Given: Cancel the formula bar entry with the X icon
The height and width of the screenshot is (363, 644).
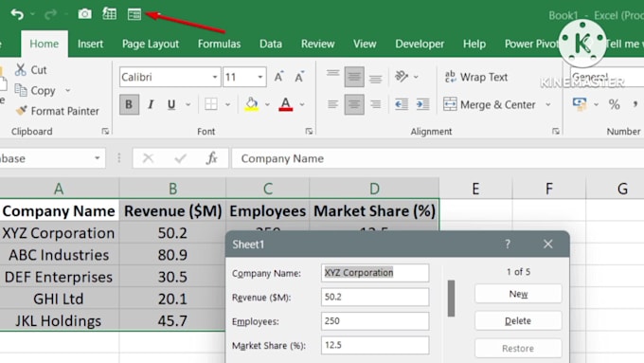Looking at the screenshot, I should (x=149, y=158).
